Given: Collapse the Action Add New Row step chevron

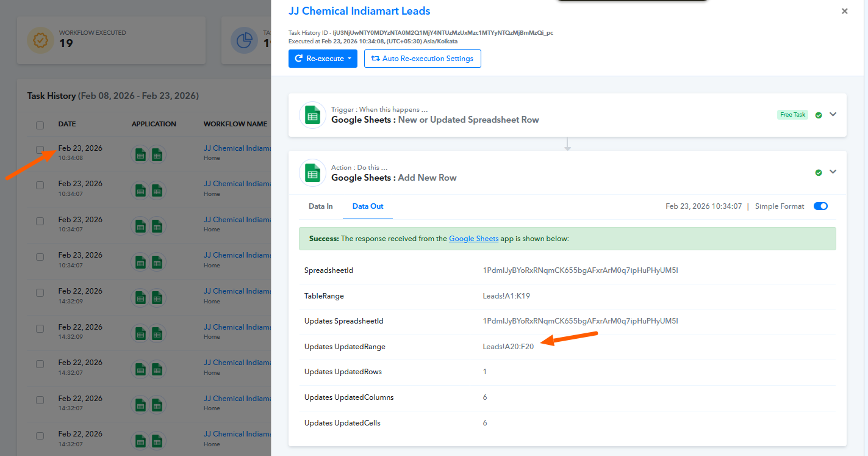Looking at the screenshot, I should 833,172.
